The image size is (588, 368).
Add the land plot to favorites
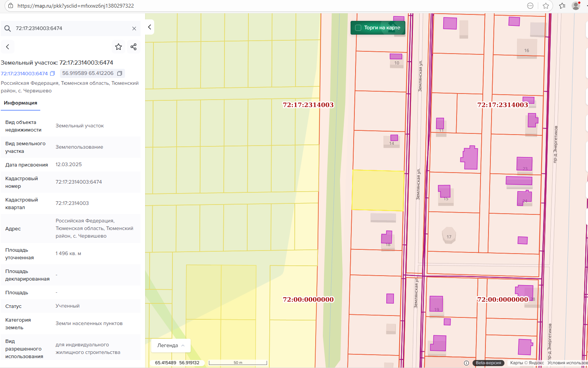(119, 47)
